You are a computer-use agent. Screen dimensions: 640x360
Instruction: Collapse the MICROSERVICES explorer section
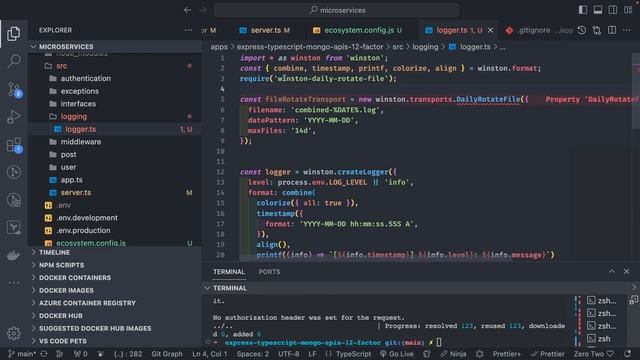point(115,47)
